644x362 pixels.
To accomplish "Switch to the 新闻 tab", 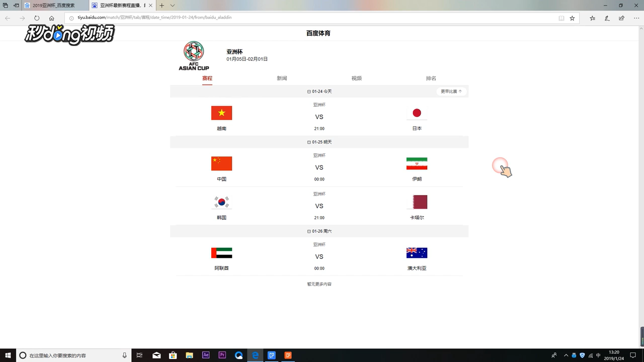I will [282, 78].
